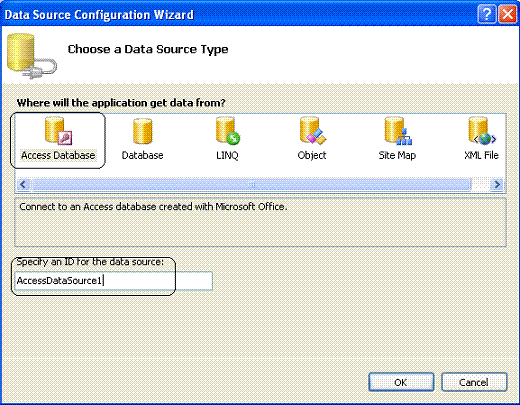Click the horizontal scrollbar thumb
The width and height of the screenshot is (520, 405).
(252, 184)
